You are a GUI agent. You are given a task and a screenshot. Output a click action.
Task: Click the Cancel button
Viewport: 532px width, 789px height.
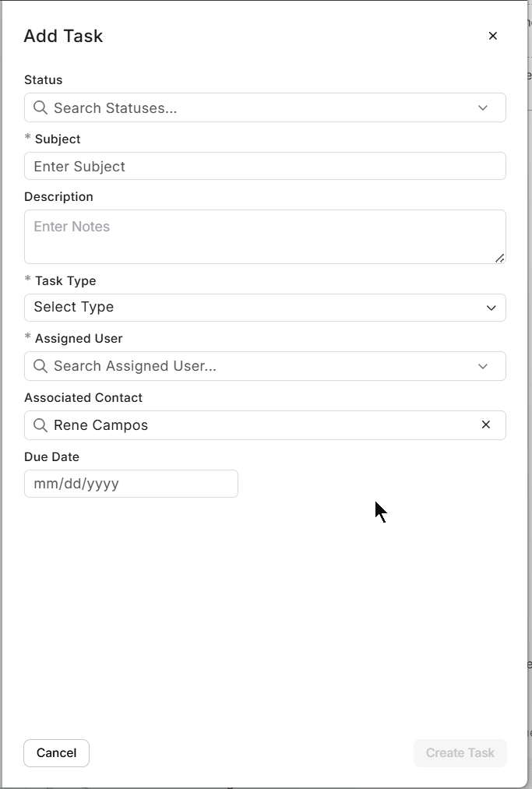56,752
